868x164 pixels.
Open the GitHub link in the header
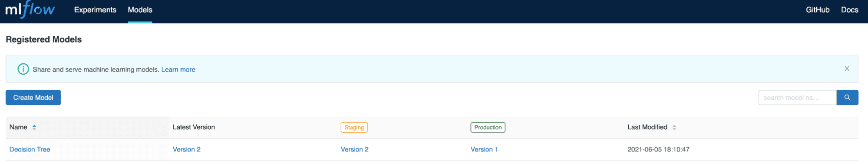(x=818, y=10)
